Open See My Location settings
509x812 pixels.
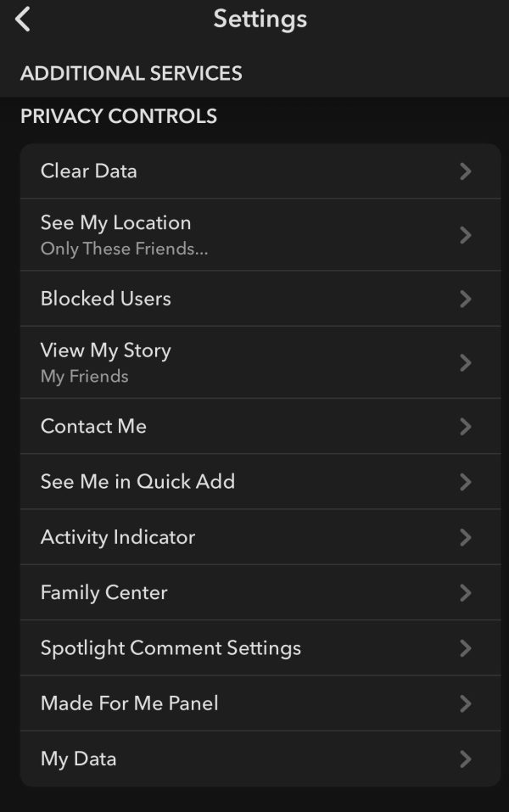115,222
